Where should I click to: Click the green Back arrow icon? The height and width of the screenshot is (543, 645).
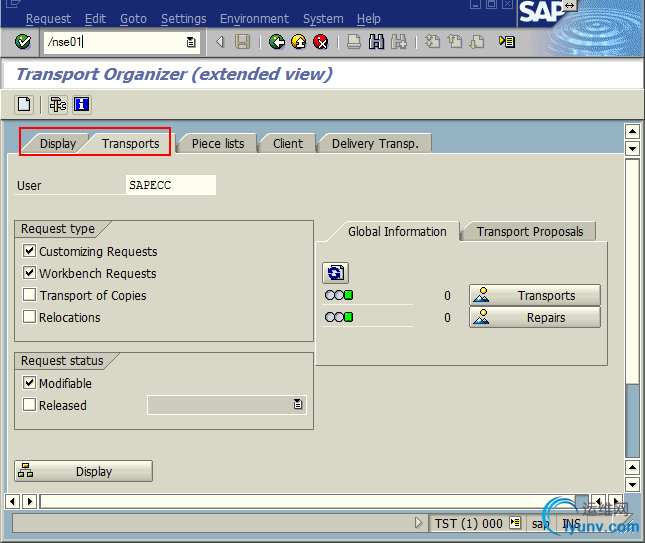tap(277, 42)
